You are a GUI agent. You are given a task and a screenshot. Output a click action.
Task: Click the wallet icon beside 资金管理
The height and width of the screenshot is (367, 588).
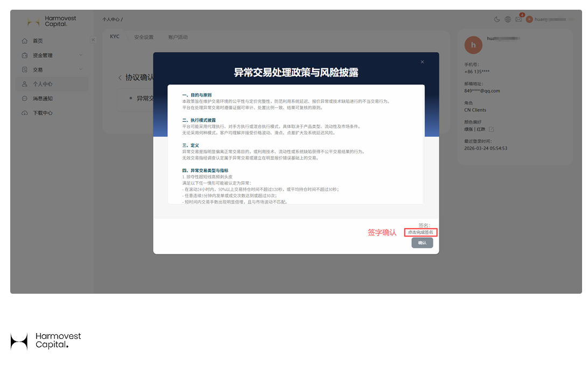(25, 55)
